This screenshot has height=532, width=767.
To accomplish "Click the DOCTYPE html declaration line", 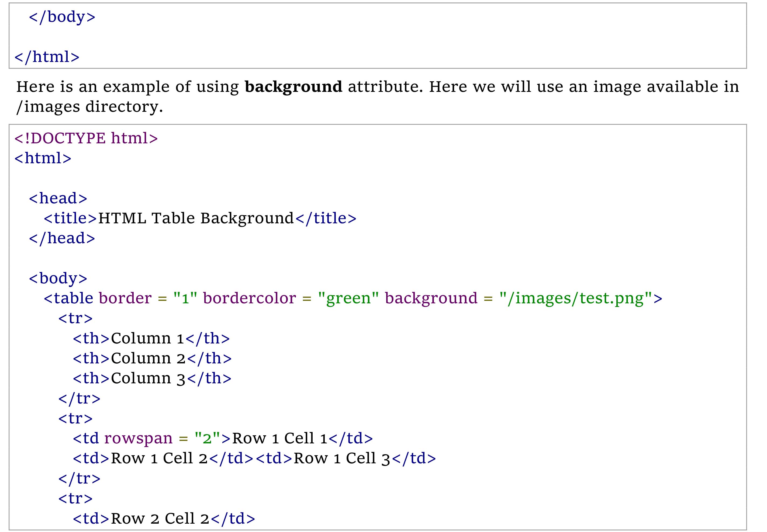I will tap(86, 138).
